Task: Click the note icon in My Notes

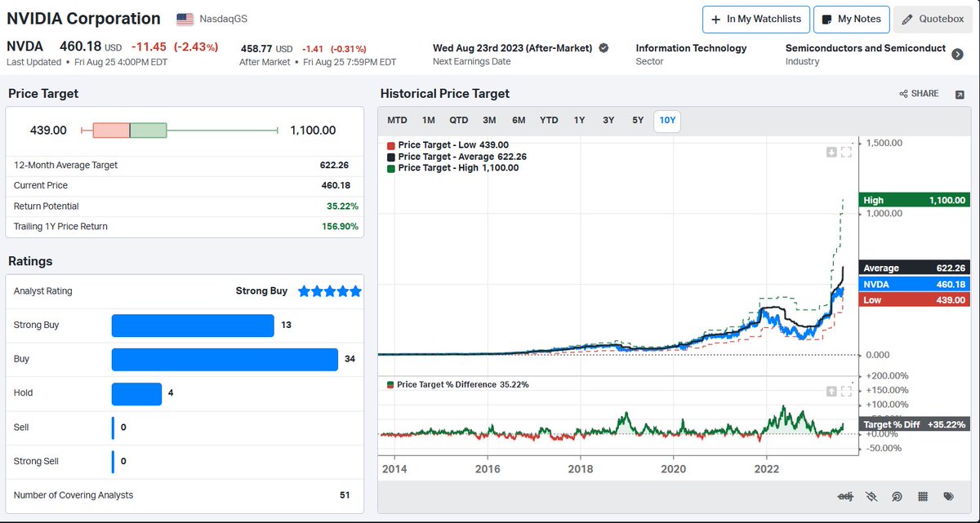Action: point(827,19)
